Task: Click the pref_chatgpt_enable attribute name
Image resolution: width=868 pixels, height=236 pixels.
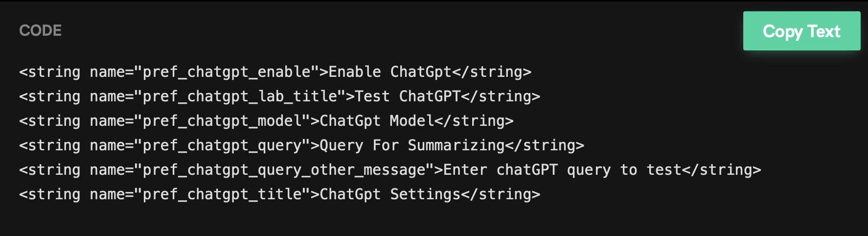Action: pyautogui.click(x=227, y=72)
